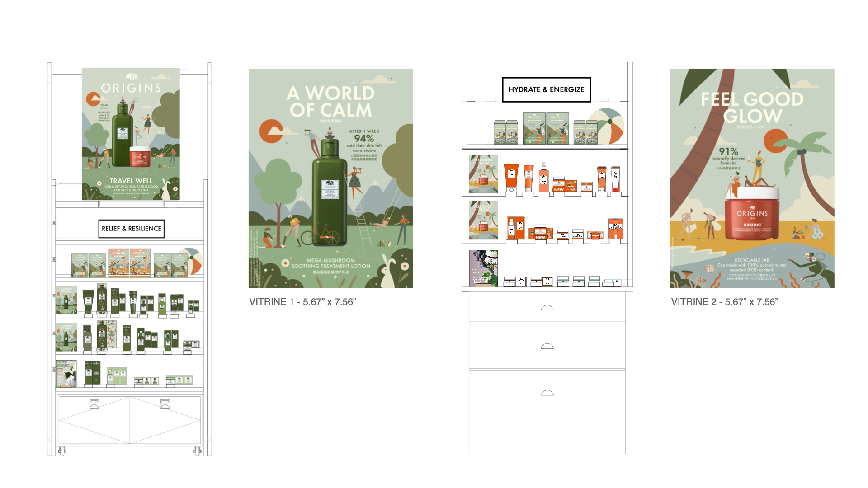This screenshot has width=868, height=488.
Task: Click the middle drawer handle on right cabinet
Action: (x=547, y=347)
